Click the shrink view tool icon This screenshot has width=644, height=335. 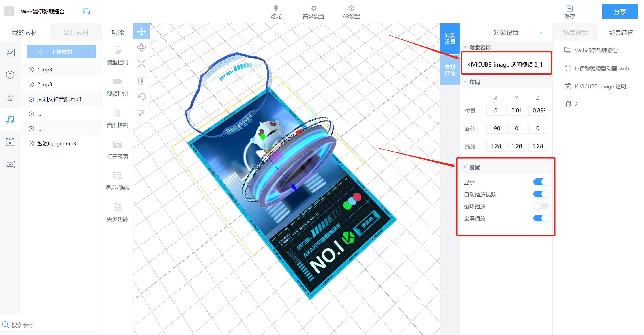141,114
